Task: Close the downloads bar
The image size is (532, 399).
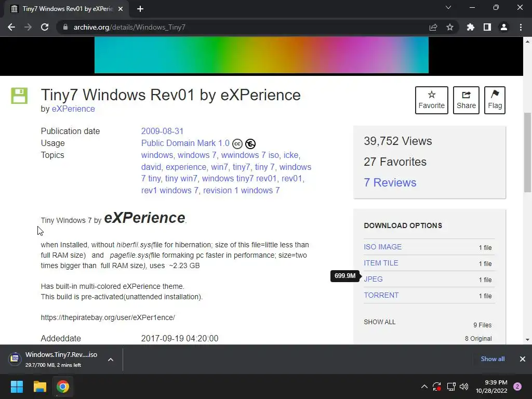Action: (523, 359)
